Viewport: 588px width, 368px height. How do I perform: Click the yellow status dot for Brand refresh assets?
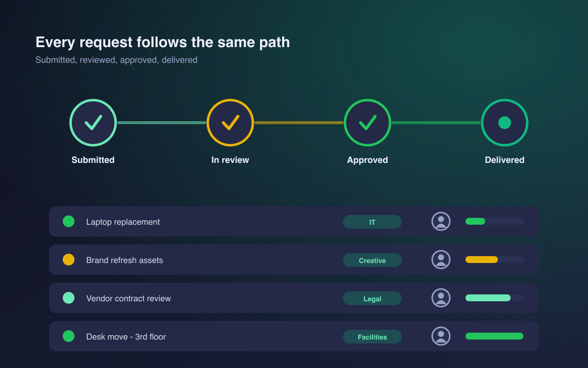(69, 260)
